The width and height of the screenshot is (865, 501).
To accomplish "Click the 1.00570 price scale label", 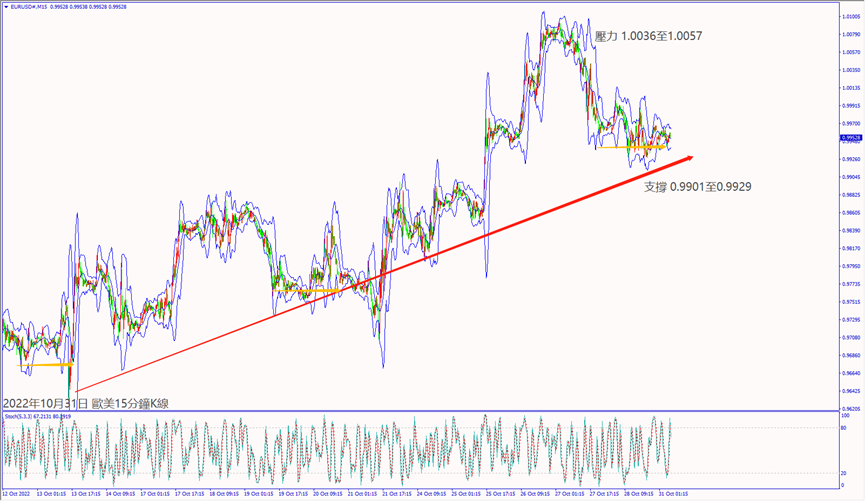I will 852,52.
